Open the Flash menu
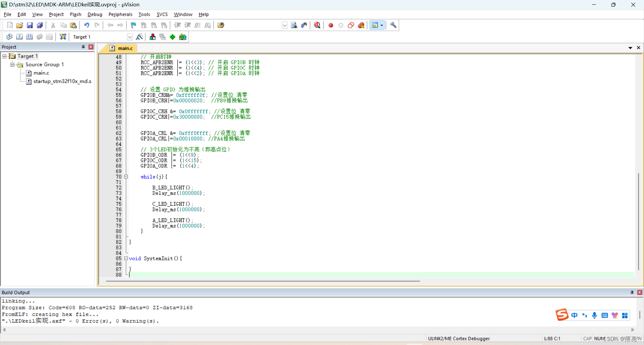 [75, 14]
